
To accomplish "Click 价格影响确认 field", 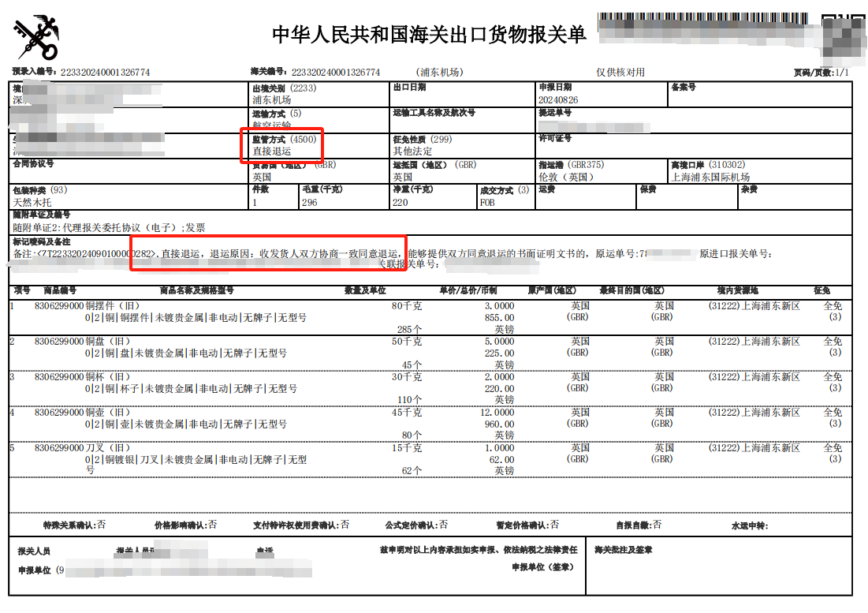I will click(185, 525).
